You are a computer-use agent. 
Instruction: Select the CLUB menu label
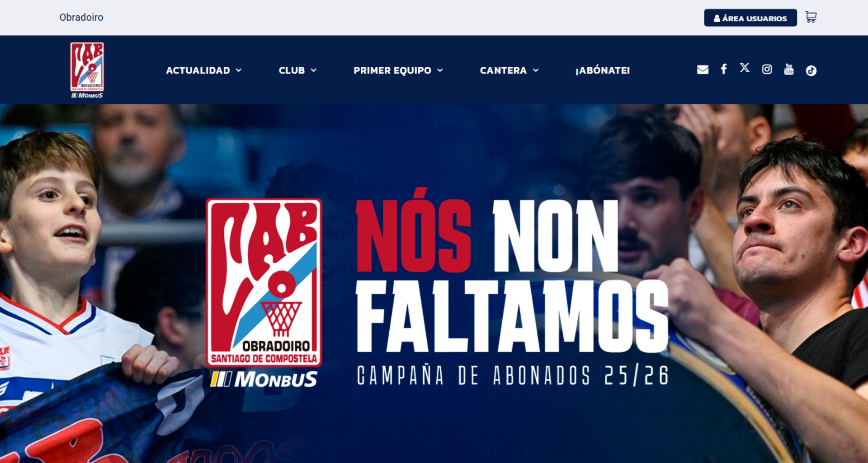(x=292, y=70)
